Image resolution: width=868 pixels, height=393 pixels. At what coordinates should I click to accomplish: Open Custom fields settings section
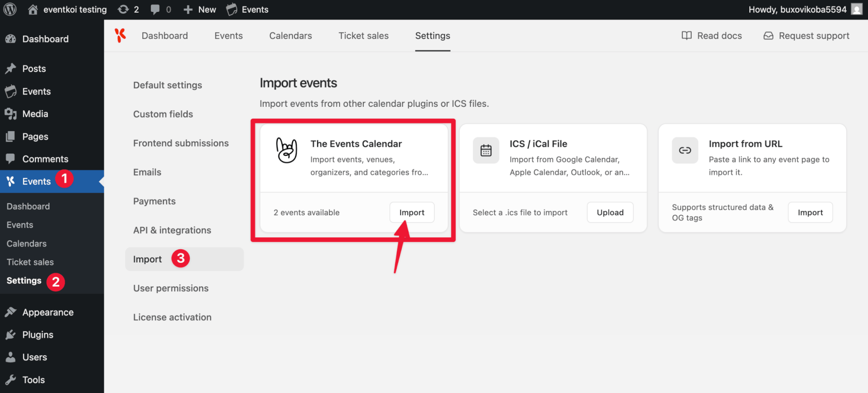pyautogui.click(x=163, y=114)
